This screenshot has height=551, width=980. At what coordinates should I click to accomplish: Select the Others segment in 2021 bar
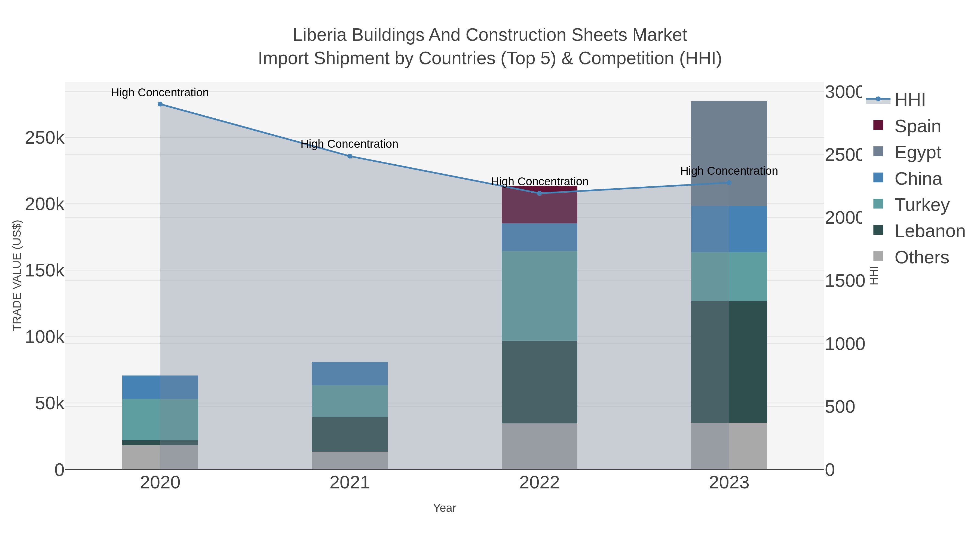pyautogui.click(x=350, y=460)
